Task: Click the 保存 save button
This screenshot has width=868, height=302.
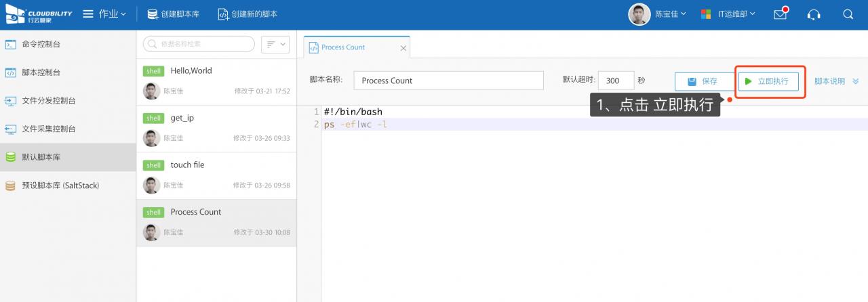Action: [x=703, y=81]
